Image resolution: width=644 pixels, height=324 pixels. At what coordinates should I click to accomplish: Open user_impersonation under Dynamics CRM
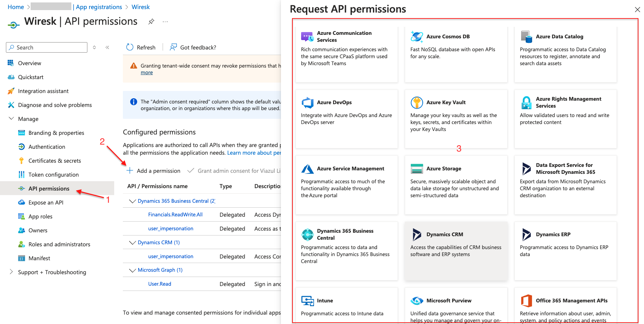click(171, 256)
